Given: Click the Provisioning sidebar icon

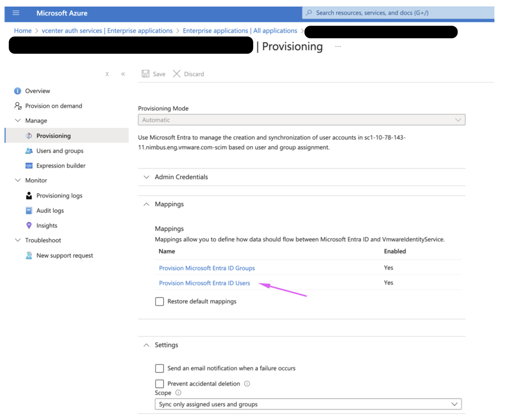Looking at the screenshot, I should pyautogui.click(x=29, y=136).
